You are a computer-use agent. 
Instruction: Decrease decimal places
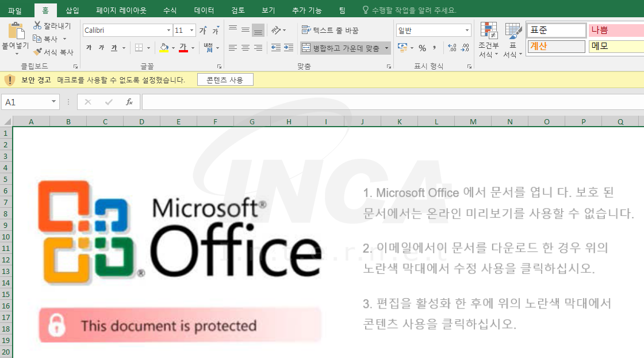tap(465, 48)
